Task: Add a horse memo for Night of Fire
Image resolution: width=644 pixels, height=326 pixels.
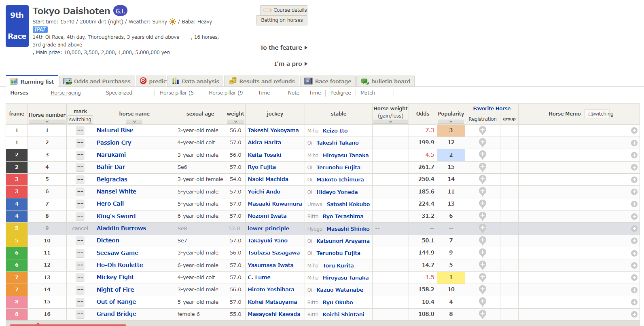Action: (x=634, y=290)
